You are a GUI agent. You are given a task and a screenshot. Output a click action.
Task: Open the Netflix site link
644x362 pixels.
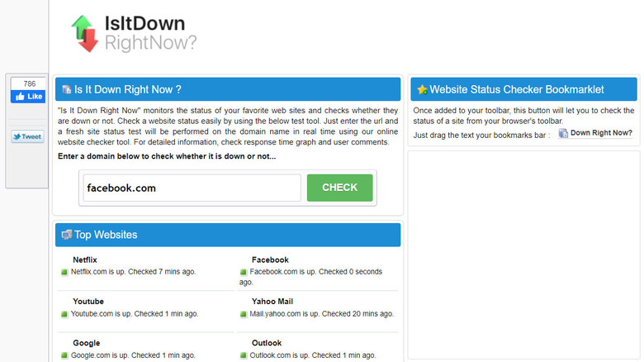[85, 260]
